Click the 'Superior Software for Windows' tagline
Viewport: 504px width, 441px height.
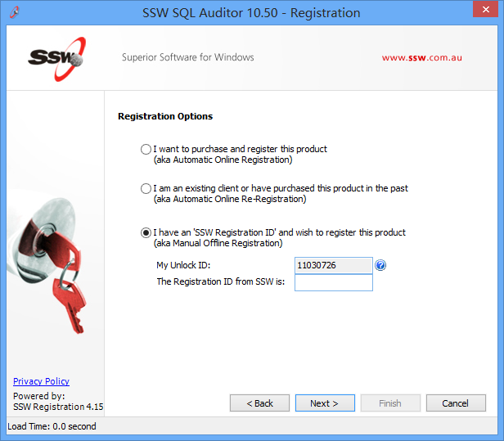(187, 57)
